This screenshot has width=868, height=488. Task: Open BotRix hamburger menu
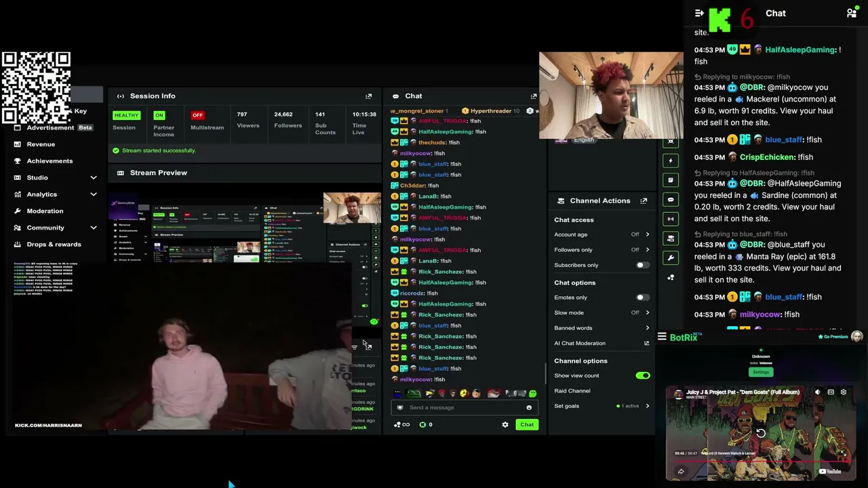pos(662,337)
